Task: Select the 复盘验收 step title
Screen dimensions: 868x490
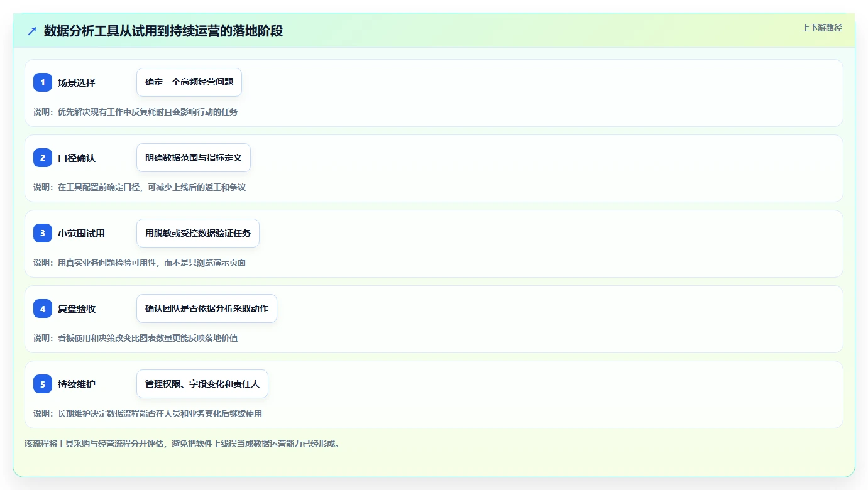Action: (x=77, y=308)
